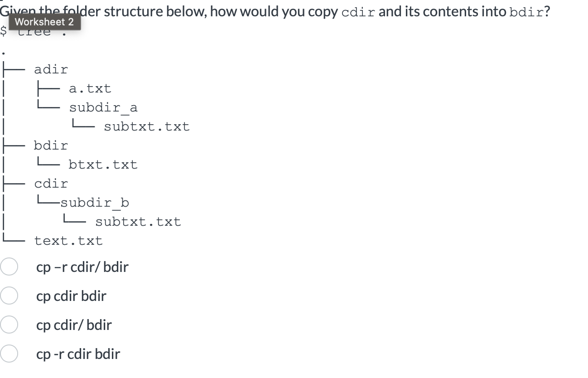Image resolution: width=588 pixels, height=378 pixels.
Task: Select subtxt.txt under subdir_b
Action: tap(137, 221)
